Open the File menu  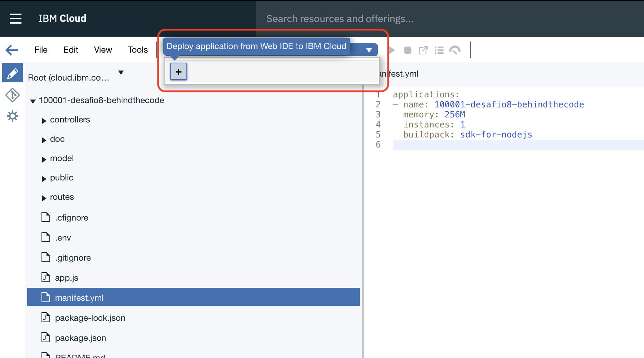(41, 50)
